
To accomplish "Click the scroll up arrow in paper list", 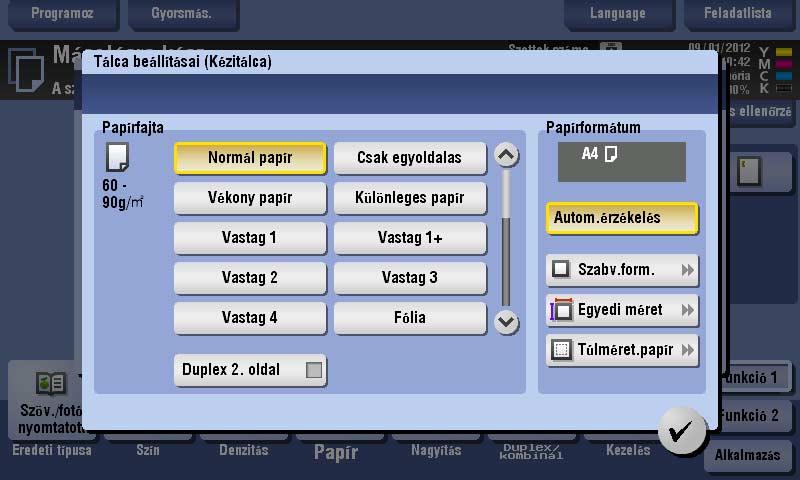I will coord(506,155).
